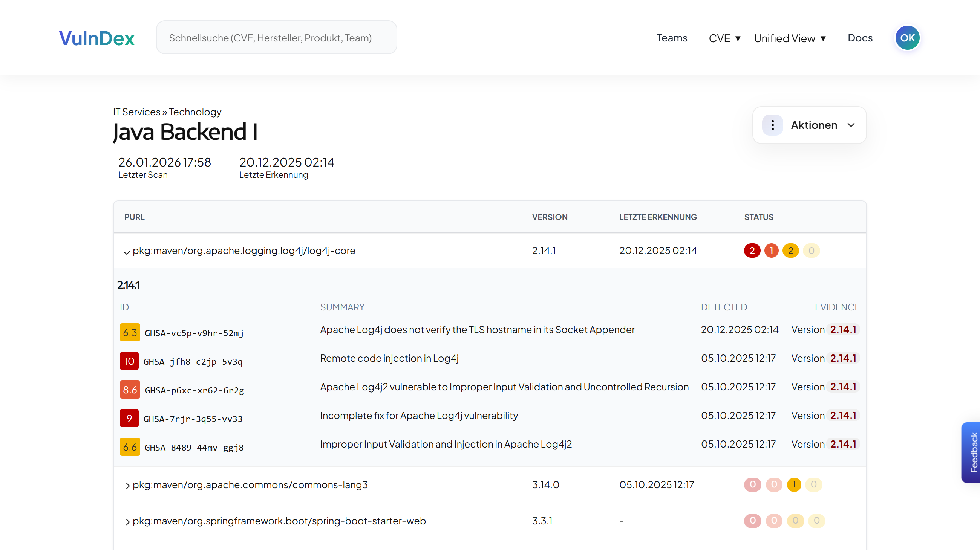Click the 8.6 severity score badge
980x550 pixels.
(x=130, y=390)
